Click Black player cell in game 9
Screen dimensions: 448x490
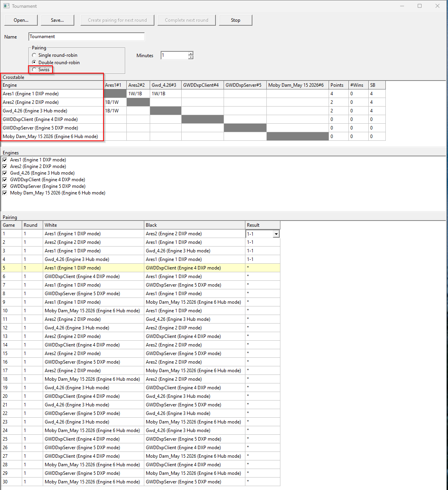[x=194, y=302]
